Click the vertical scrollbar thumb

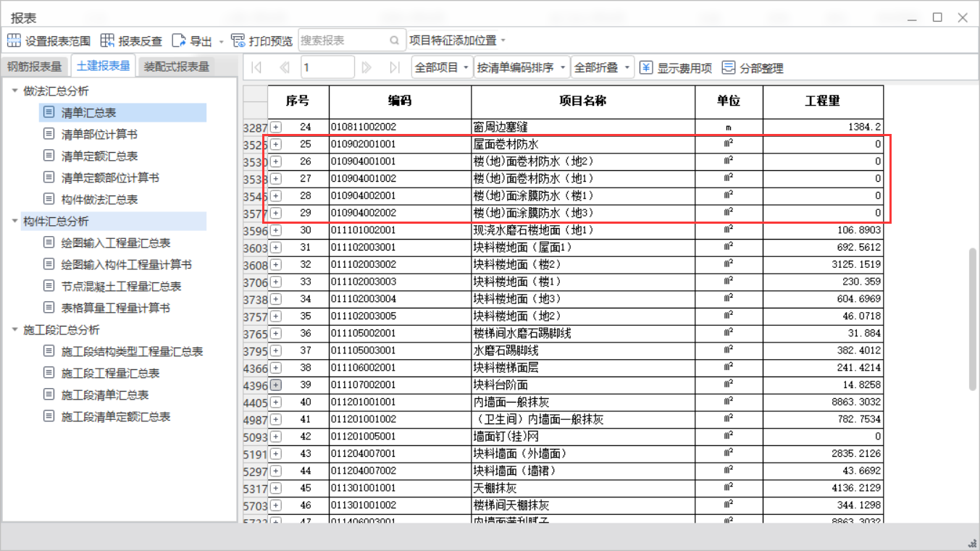[x=973, y=319]
